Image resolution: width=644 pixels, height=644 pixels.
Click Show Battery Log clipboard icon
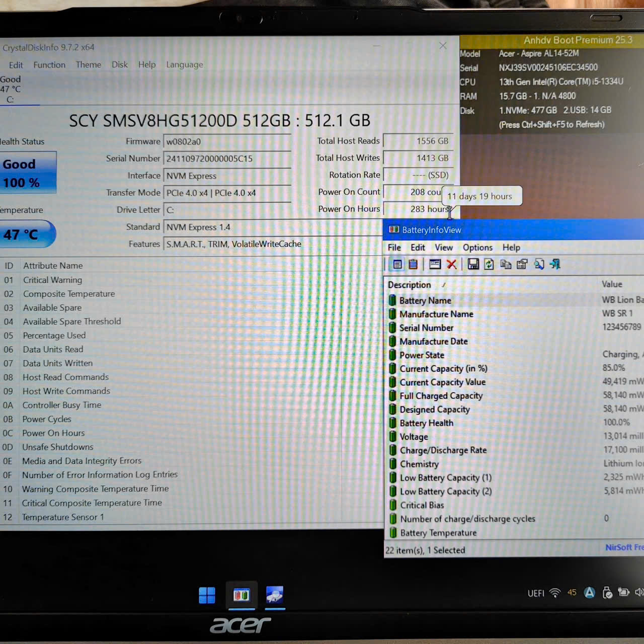pyautogui.click(x=413, y=264)
